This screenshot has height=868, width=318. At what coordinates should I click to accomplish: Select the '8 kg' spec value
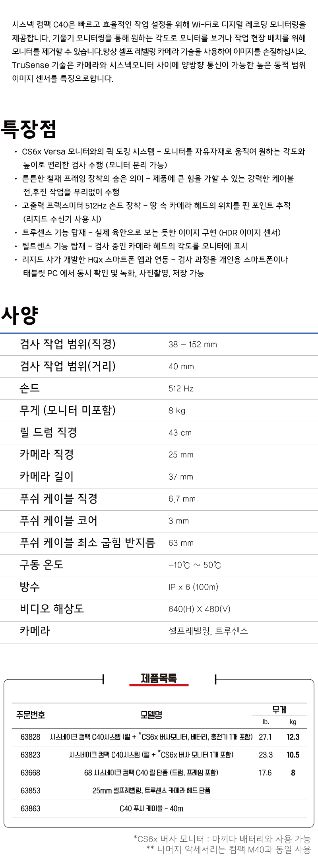[x=177, y=411]
